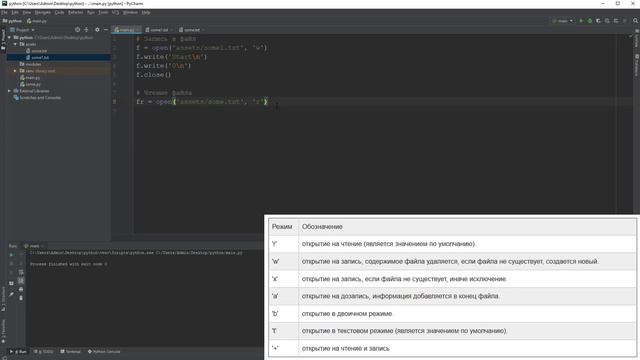Open the View menu
The image size is (640, 360).
click(x=27, y=13)
